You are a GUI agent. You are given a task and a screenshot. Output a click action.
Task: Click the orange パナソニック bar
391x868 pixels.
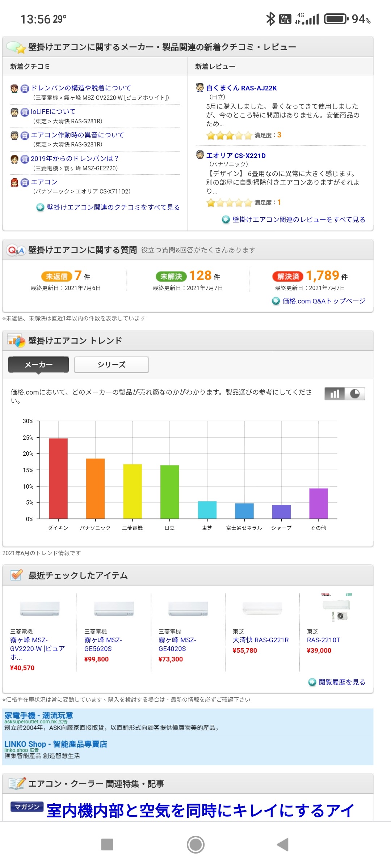[x=95, y=489]
